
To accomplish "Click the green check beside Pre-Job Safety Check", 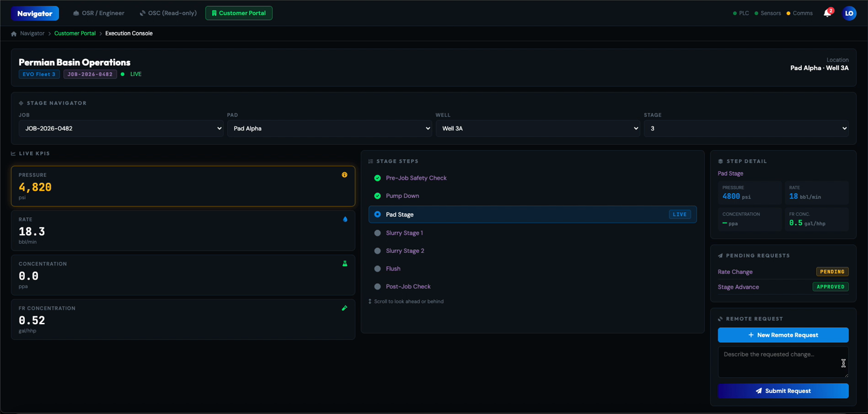I will [x=377, y=178].
